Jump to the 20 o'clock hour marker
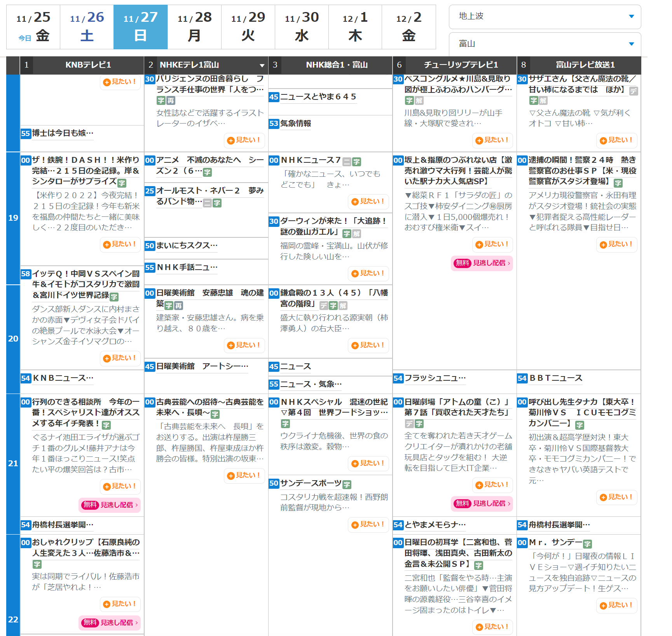Viewport: 672px width, 636px height. [x=13, y=339]
